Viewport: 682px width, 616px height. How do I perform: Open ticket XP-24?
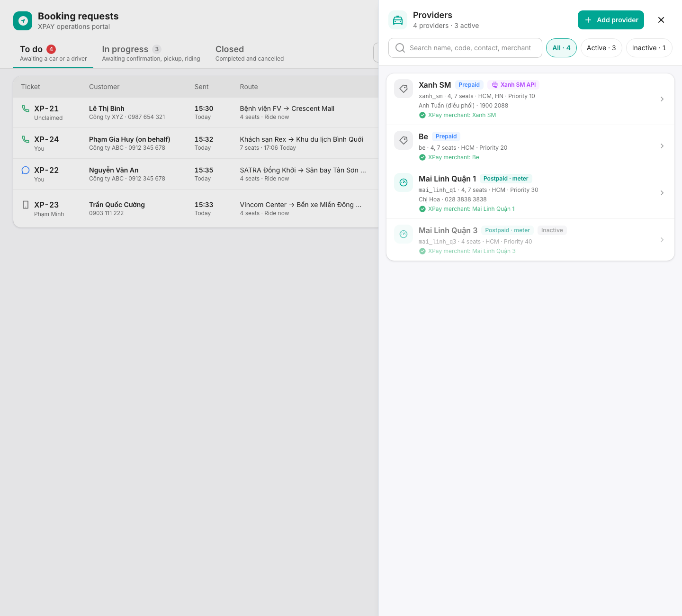[196, 143]
